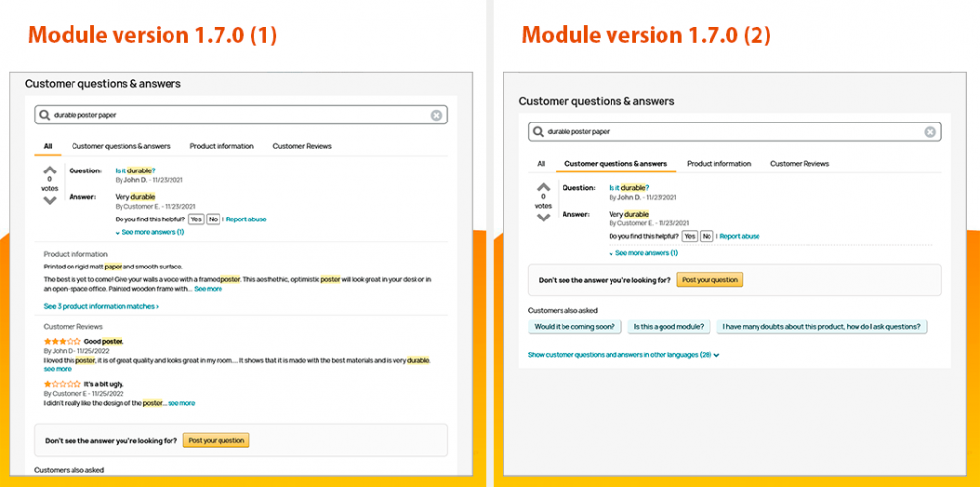980x487 pixels.
Task: Expand Show customer questions and answers in other languages
Action: click(x=624, y=355)
